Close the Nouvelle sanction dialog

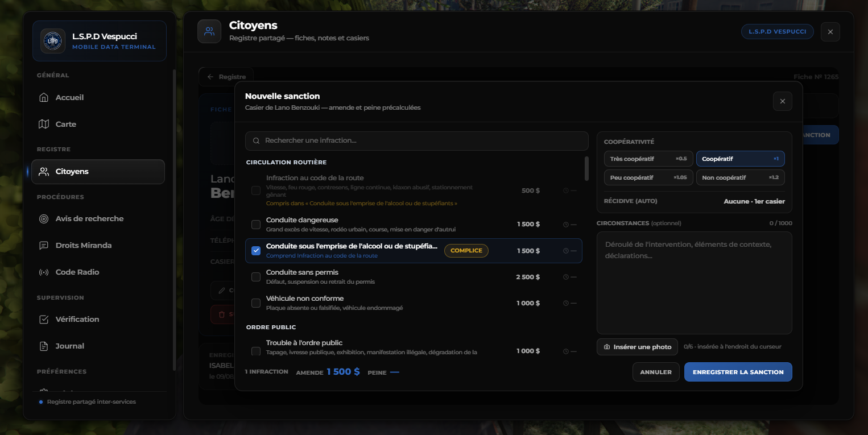(x=783, y=101)
